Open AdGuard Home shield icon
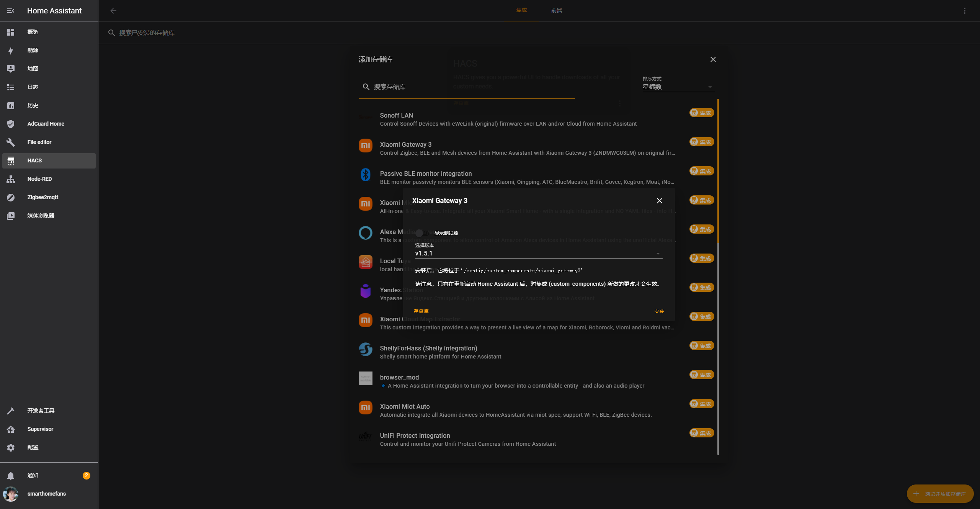The height and width of the screenshot is (509, 980). point(11,124)
